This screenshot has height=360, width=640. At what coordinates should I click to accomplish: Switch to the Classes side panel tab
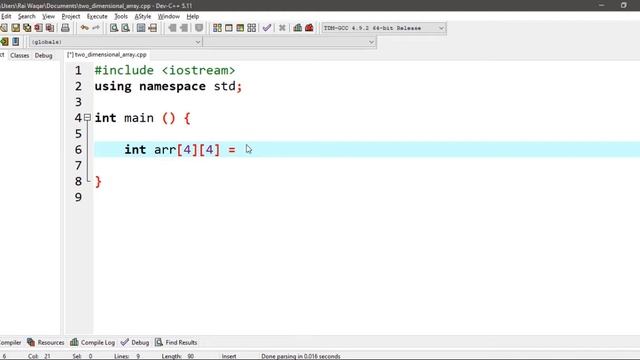coord(20,56)
